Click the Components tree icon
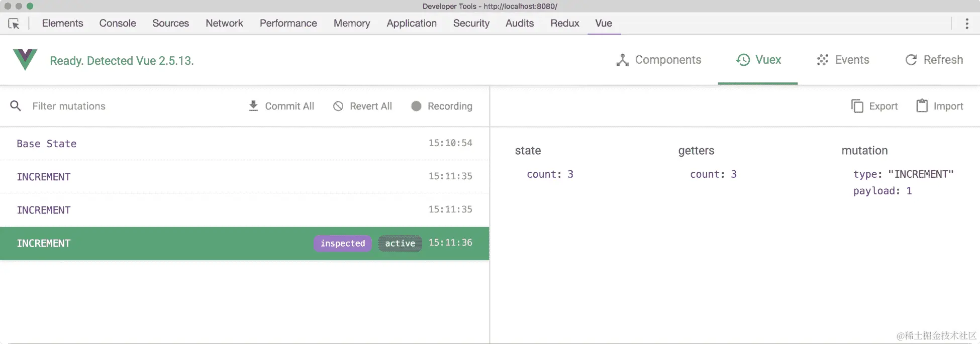Image resolution: width=980 pixels, height=344 pixels. [x=623, y=60]
